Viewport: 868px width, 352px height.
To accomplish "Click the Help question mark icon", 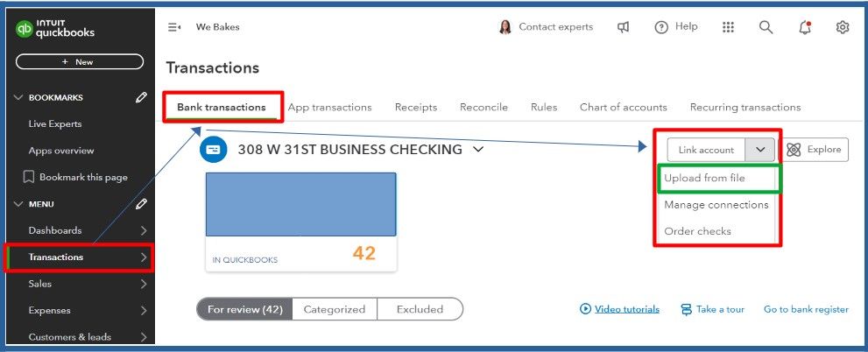I will click(661, 27).
